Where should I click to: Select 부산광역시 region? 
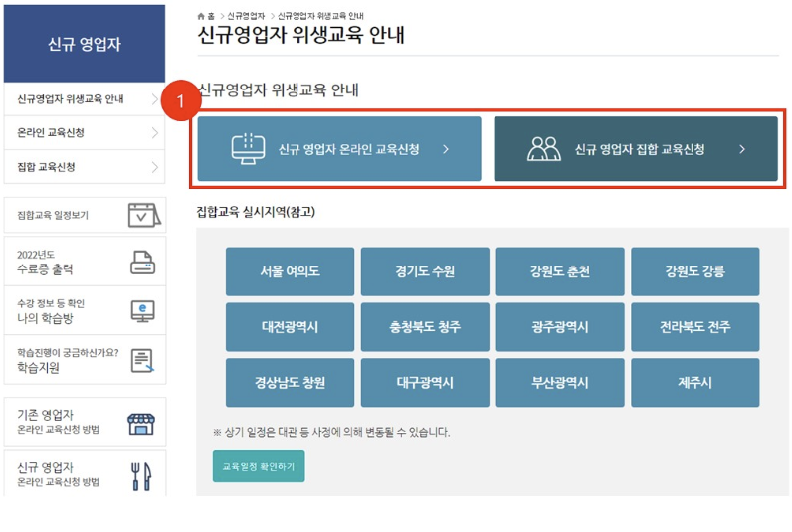560,383
